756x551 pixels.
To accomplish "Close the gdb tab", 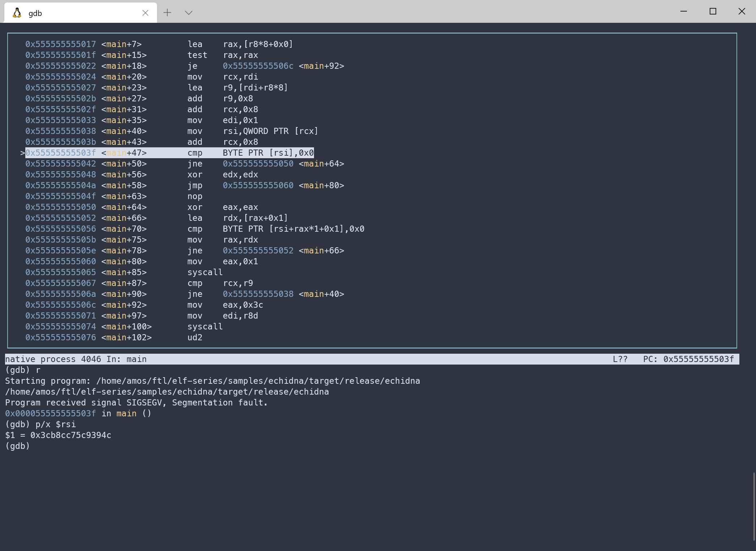I will 145,13.
